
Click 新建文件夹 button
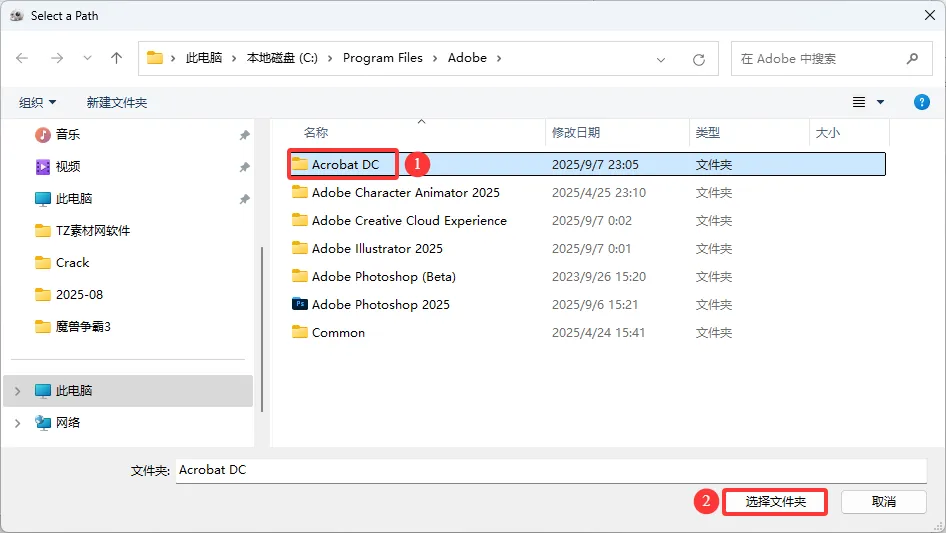117,103
